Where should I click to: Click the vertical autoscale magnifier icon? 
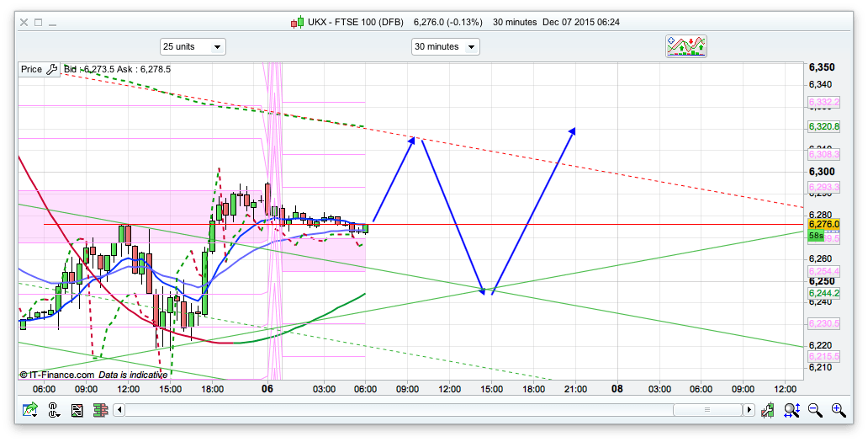[x=791, y=410]
